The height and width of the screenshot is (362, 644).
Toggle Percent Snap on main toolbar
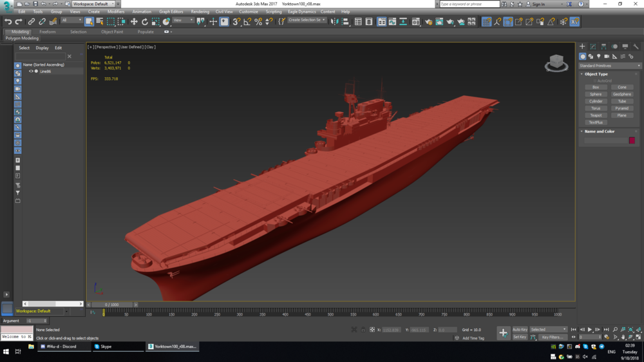258,22
